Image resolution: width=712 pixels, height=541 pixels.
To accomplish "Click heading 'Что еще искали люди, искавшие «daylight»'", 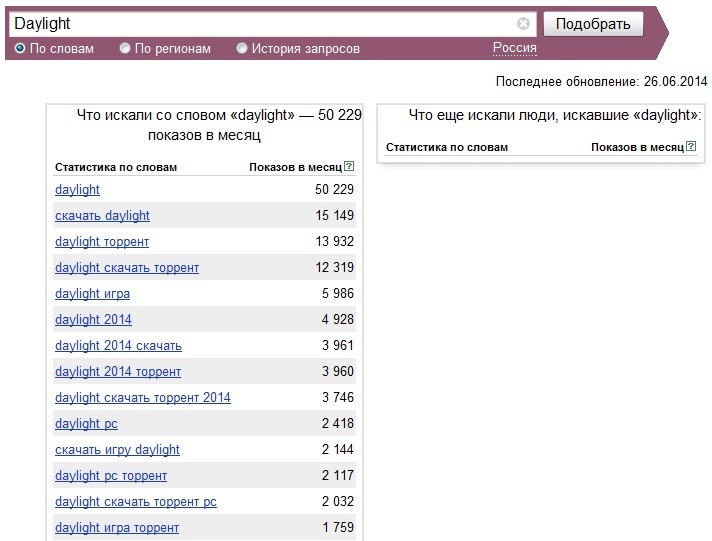I will click(555, 115).
